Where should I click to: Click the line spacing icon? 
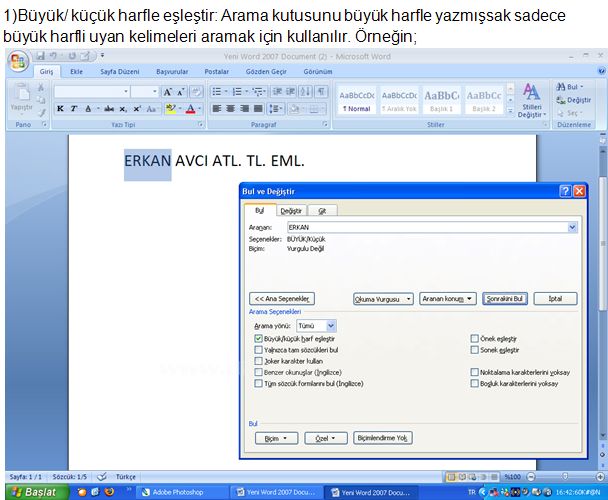[x=275, y=108]
